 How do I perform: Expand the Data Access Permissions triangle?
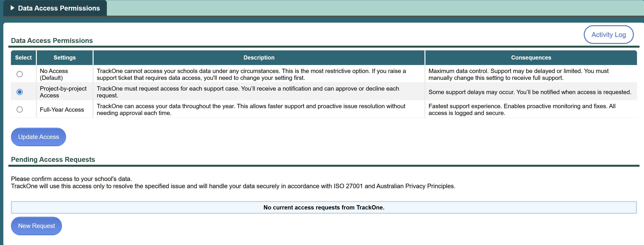click(x=12, y=8)
